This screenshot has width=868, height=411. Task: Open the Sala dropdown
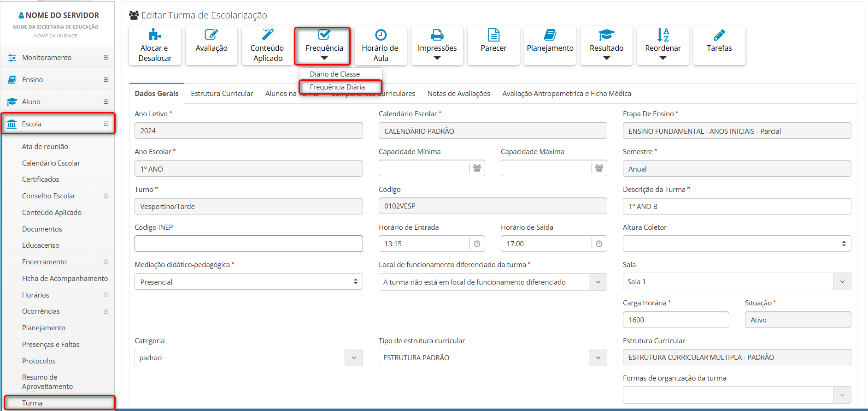[x=842, y=282]
